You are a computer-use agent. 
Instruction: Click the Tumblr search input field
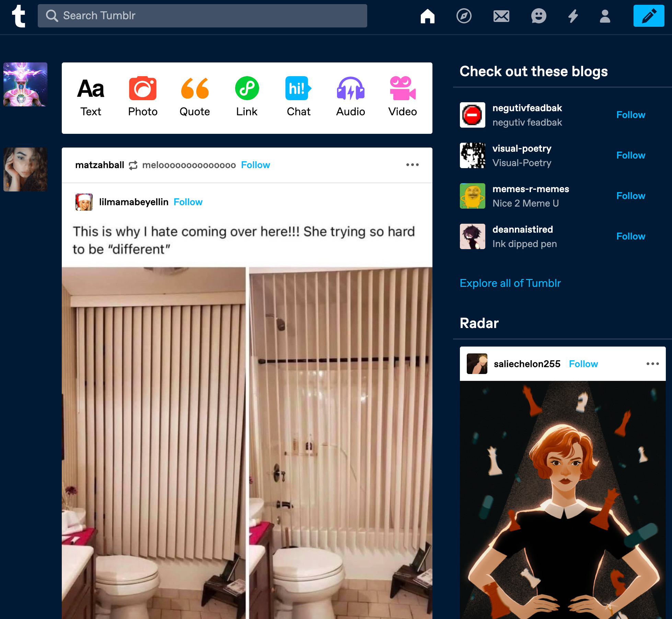tap(202, 16)
